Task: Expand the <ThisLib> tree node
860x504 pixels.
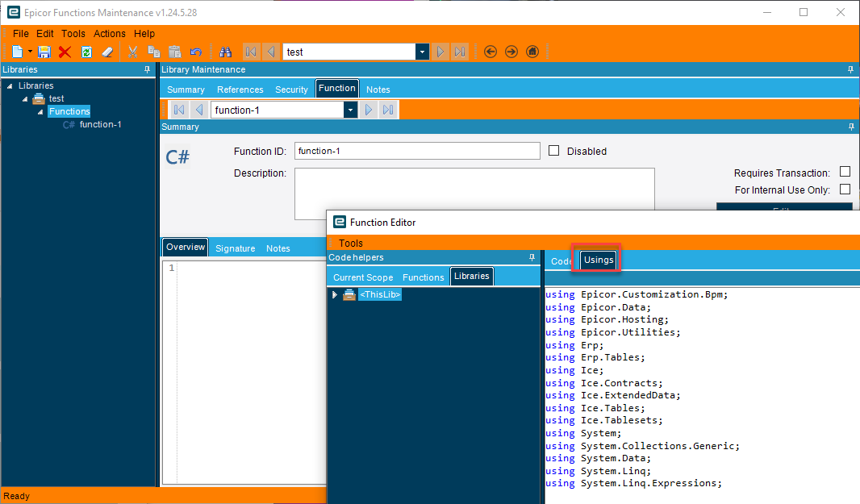Action: (x=335, y=295)
